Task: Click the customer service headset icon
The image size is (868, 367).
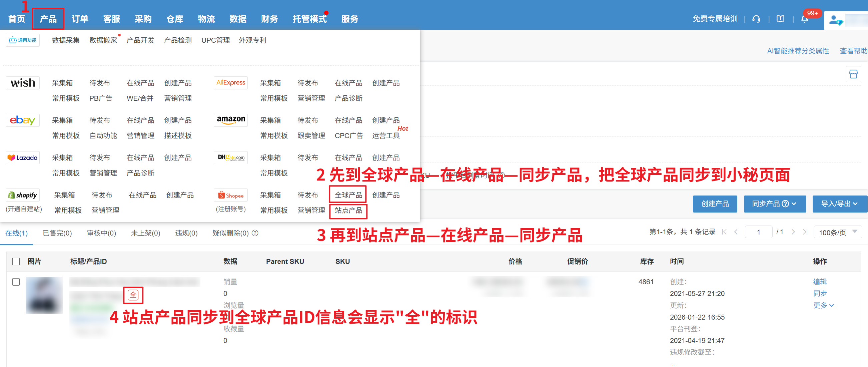Action: click(x=756, y=19)
